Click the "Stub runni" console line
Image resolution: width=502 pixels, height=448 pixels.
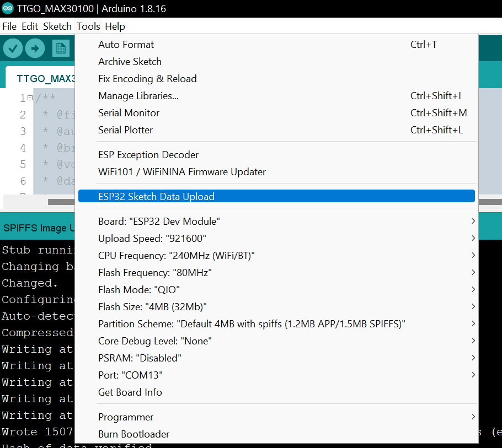38,250
